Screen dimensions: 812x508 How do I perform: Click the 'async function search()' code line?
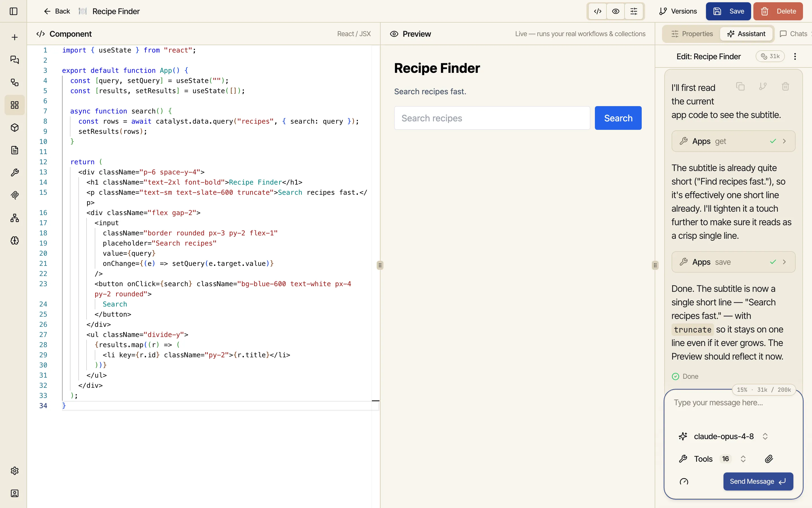121,111
